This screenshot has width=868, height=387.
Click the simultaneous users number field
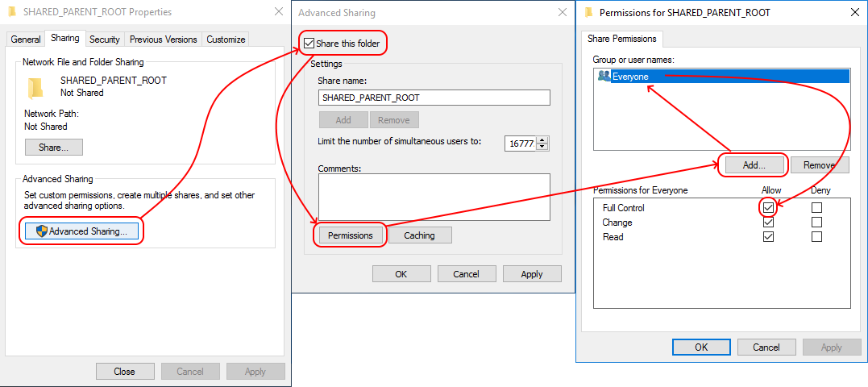coord(521,144)
